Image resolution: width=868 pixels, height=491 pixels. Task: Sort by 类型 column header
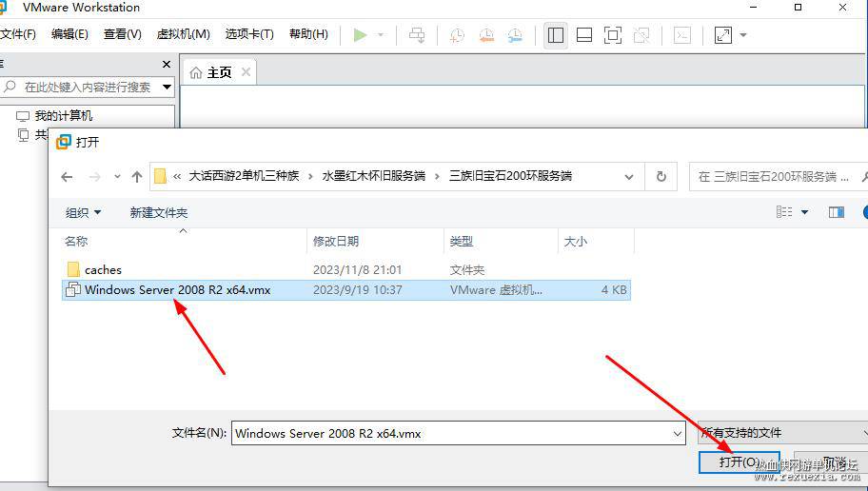point(461,242)
